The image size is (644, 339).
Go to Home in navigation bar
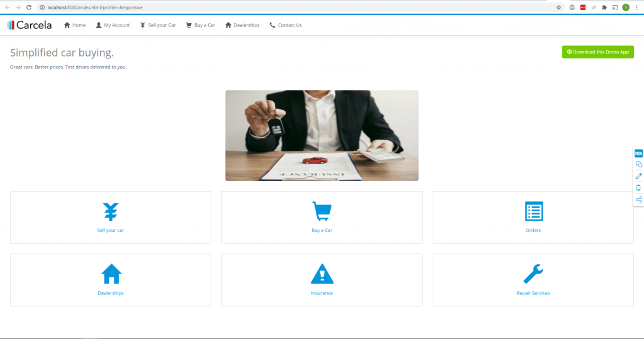75,25
